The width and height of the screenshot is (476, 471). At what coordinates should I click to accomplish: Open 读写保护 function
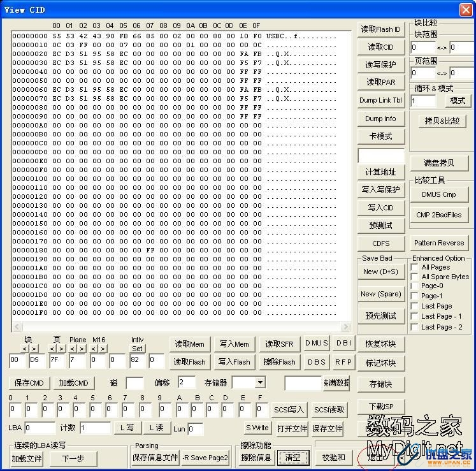(x=381, y=64)
